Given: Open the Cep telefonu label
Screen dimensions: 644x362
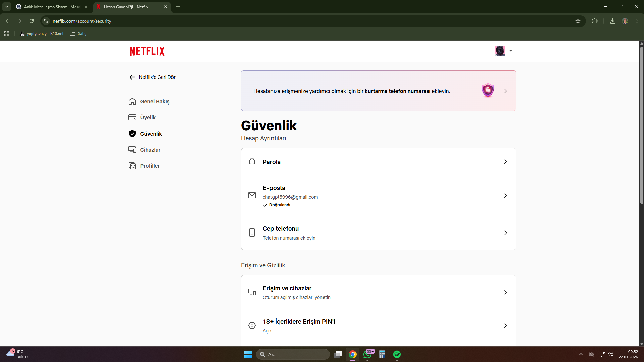Looking at the screenshot, I should [x=281, y=229].
